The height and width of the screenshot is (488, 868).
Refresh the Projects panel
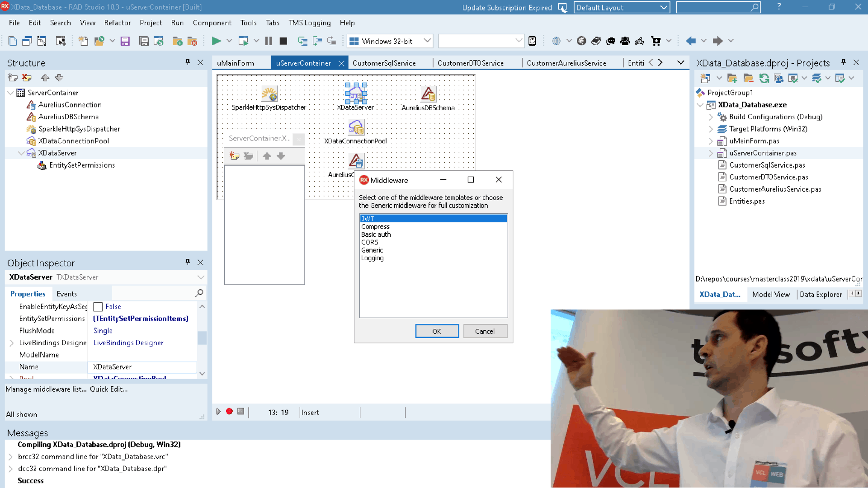764,78
